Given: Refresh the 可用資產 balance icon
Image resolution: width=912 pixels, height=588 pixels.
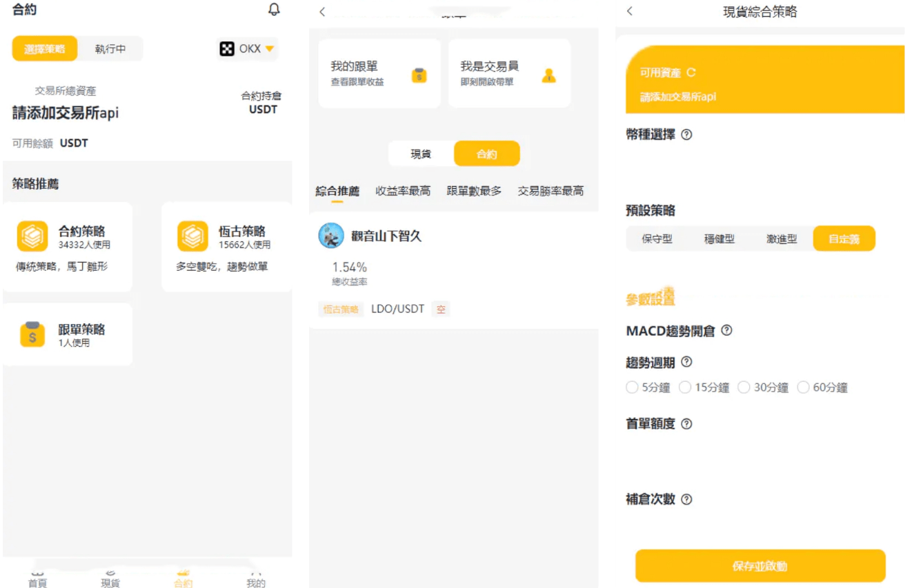Looking at the screenshot, I should 691,72.
